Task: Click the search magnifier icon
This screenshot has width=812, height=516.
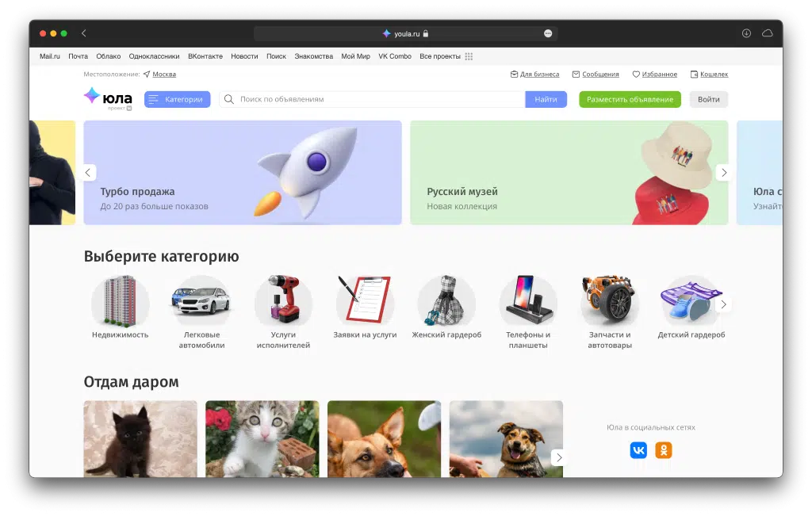Action: coord(229,99)
